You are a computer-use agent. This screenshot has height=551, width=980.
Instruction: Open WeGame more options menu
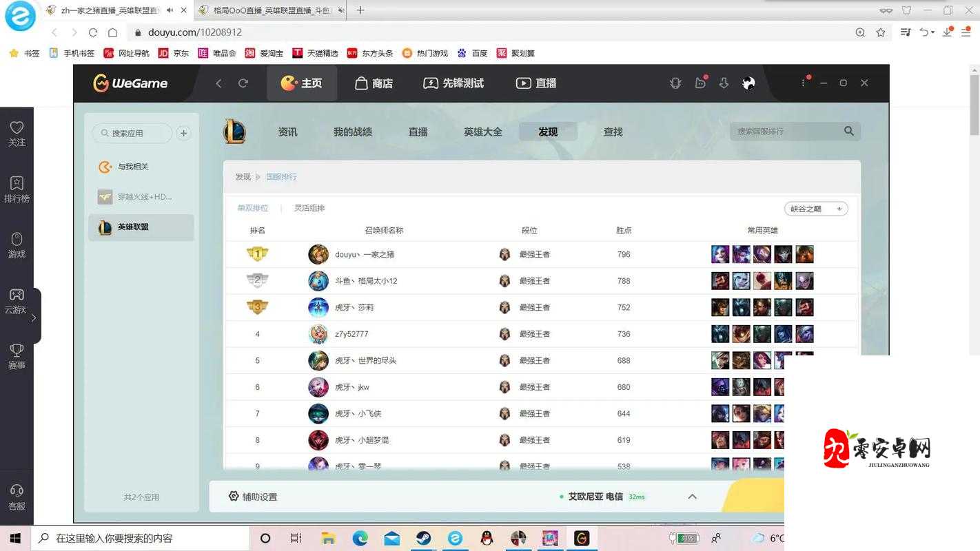(804, 83)
